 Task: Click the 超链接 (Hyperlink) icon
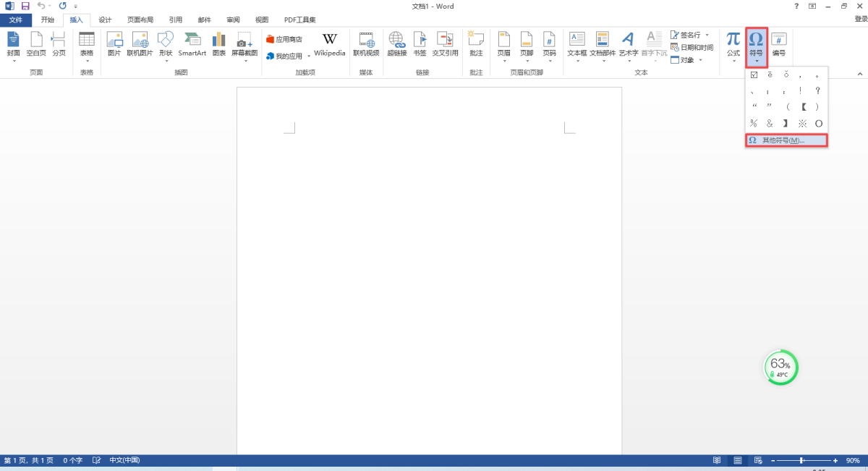pyautogui.click(x=396, y=43)
